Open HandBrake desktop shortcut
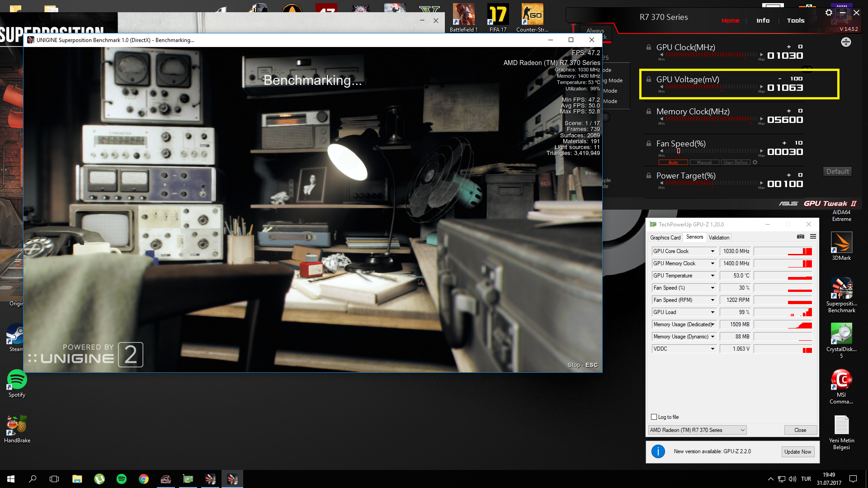 (x=17, y=429)
